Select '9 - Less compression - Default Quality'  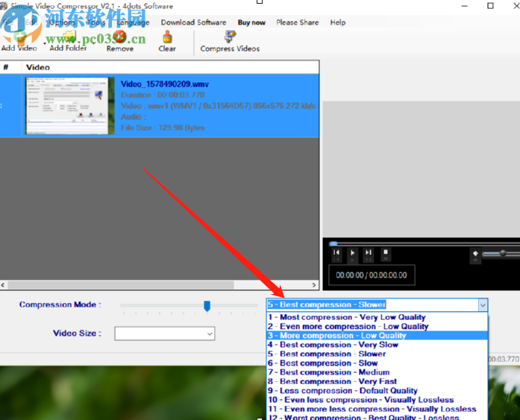point(378,391)
